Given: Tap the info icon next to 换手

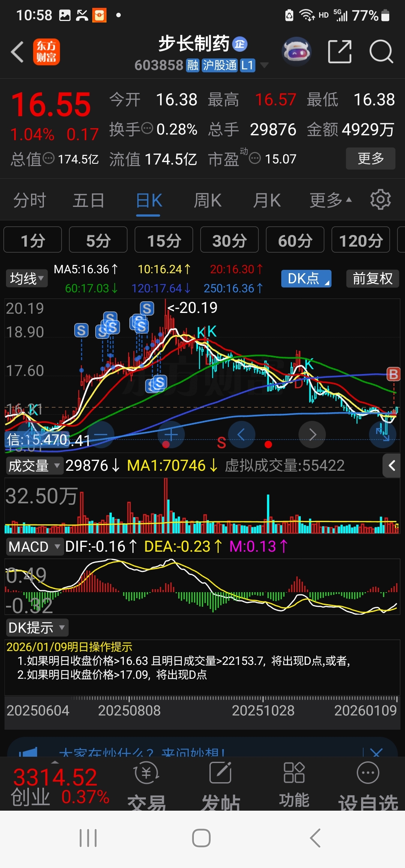Looking at the screenshot, I should pyautogui.click(x=147, y=128).
